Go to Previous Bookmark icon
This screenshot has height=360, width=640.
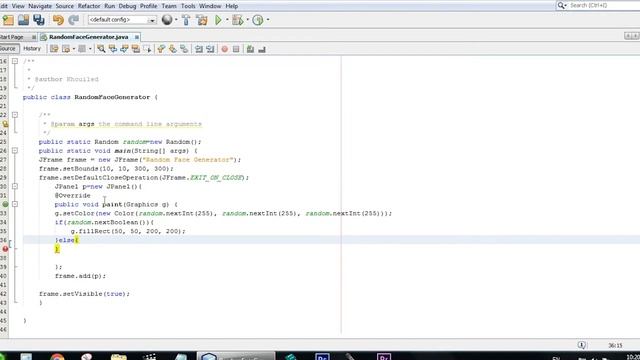tap(161, 49)
